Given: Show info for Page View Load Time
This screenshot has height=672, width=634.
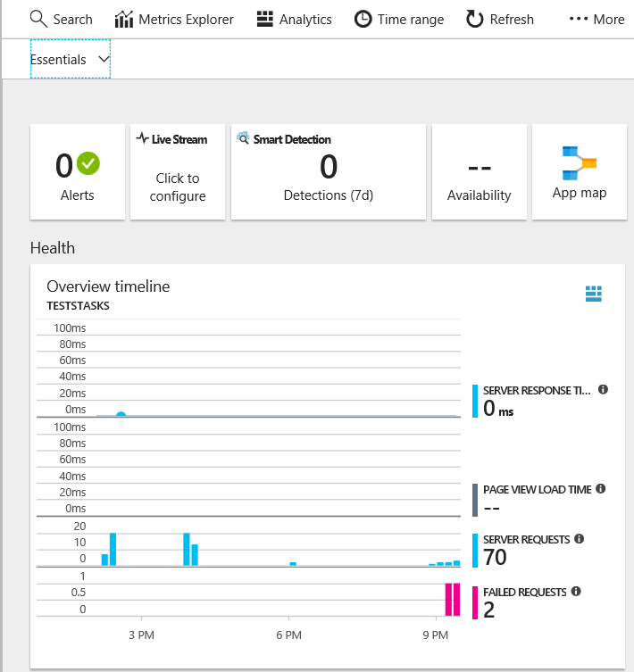Looking at the screenshot, I should pyautogui.click(x=600, y=489).
